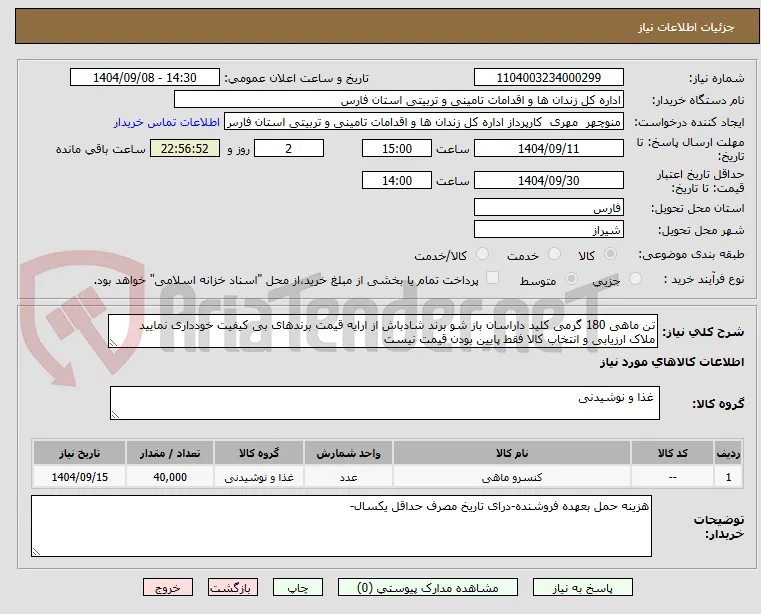The width and height of the screenshot is (761, 614).
Task: Open اطلاعات تماس خریدار link
Action: [167, 122]
